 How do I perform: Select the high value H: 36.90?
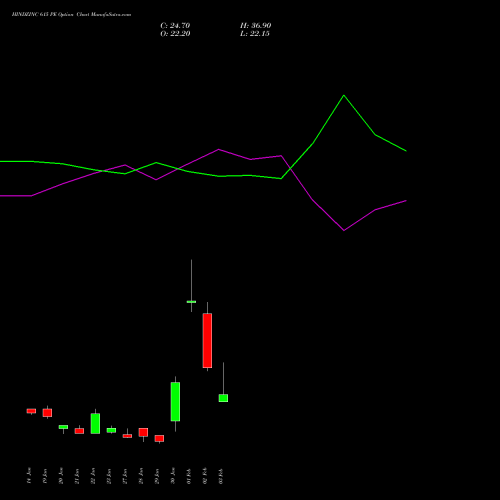pos(256,26)
